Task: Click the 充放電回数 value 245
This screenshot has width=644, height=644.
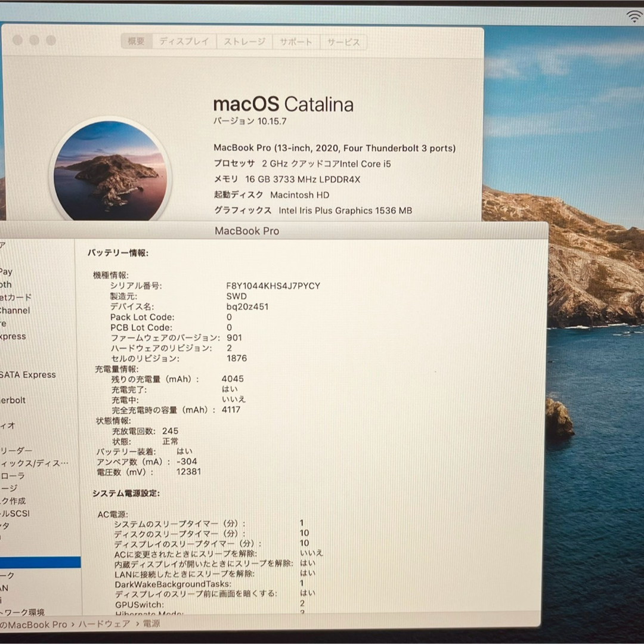Action: [170, 431]
